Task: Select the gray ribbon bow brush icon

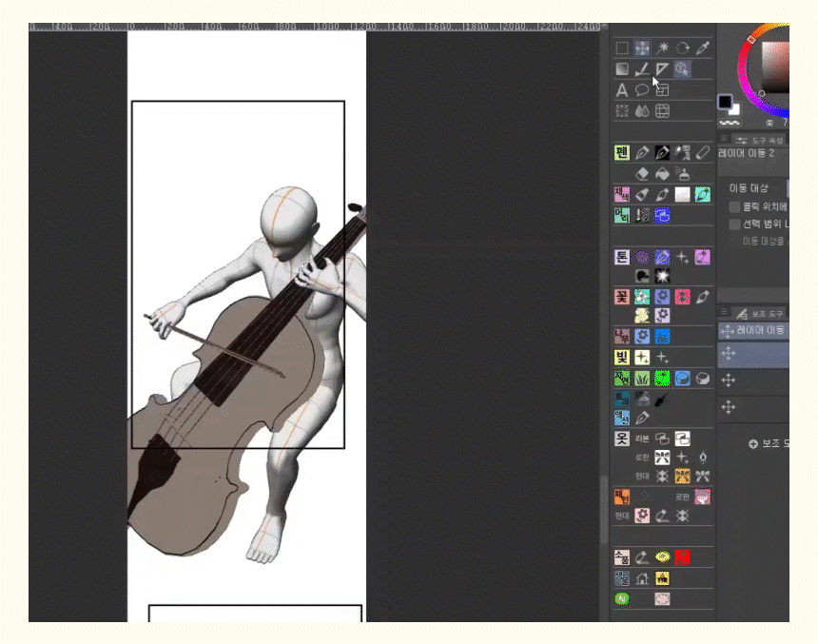Action: [x=703, y=476]
